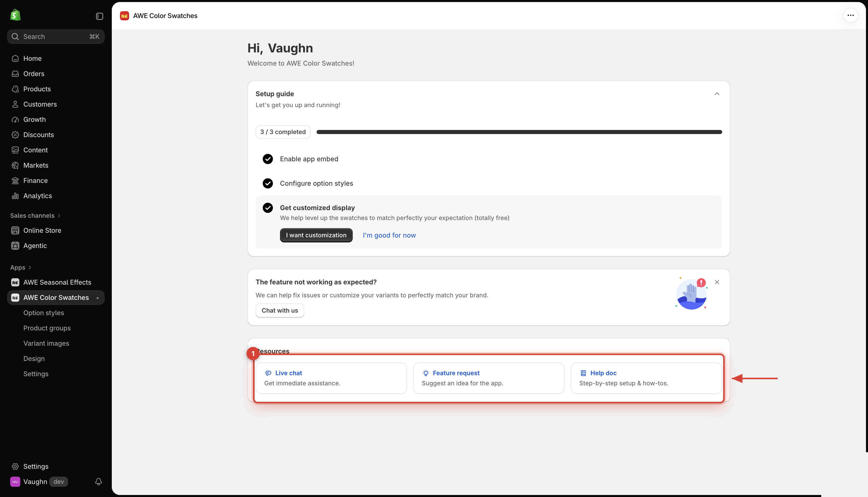Open Variant images submenu item
The width and height of the screenshot is (868, 497).
click(46, 343)
